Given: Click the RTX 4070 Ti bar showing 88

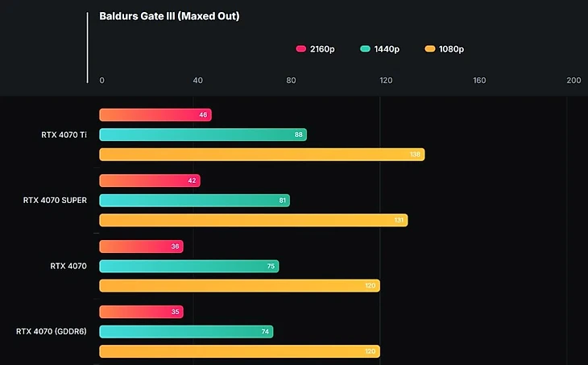Looking at the screenshot, I should pyautogui.click(x=202, y=135).
